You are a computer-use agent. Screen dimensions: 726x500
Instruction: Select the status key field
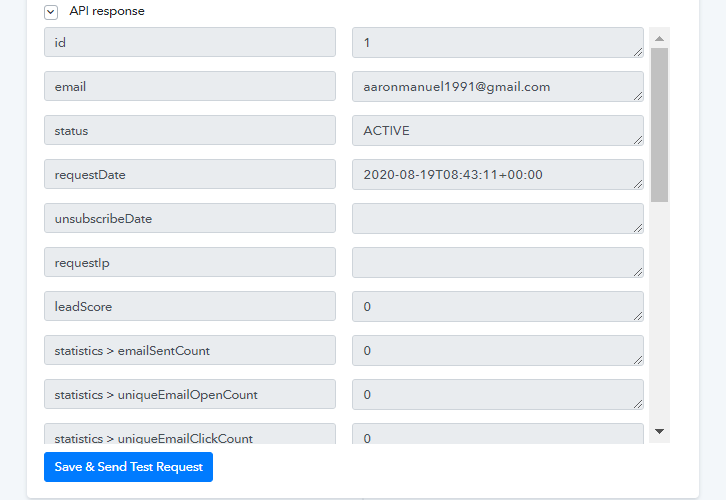190,130
